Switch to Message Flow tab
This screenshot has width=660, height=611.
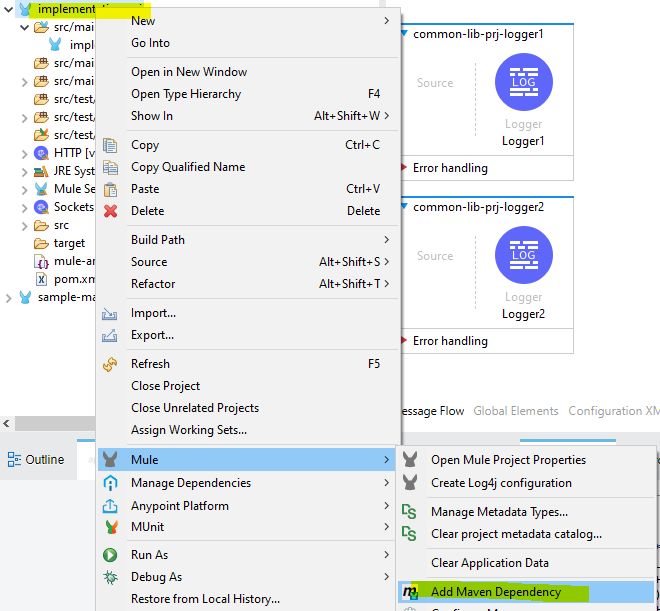(432, 411)
